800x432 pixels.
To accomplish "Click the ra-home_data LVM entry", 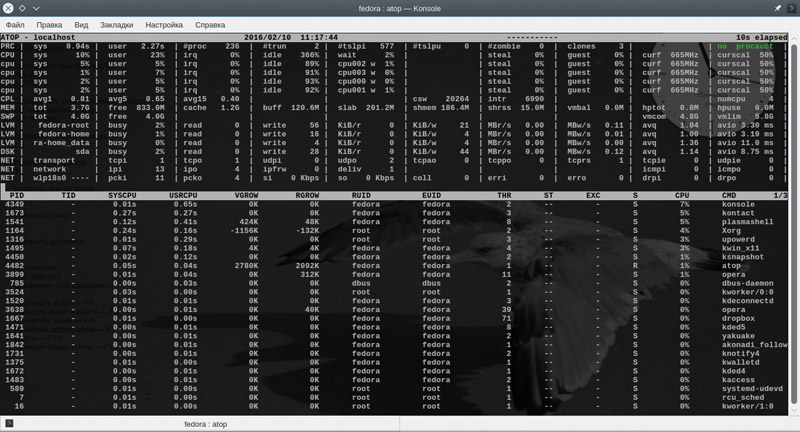I will 61,143.
